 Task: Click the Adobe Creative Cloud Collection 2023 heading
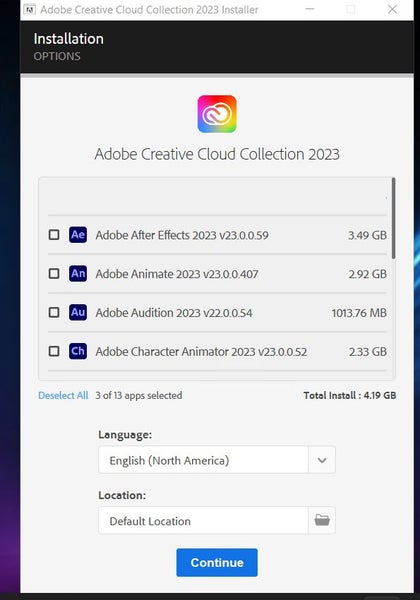click(217, 154)
